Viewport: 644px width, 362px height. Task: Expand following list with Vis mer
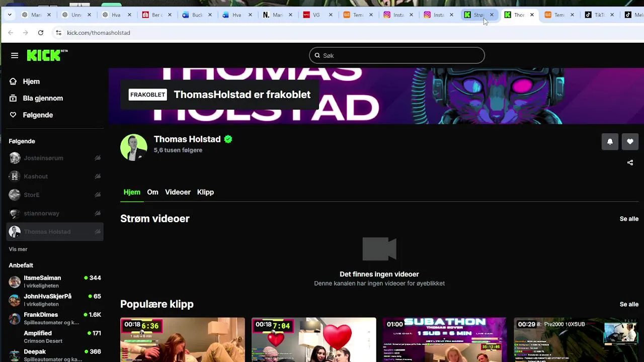(x=18, y=249)
